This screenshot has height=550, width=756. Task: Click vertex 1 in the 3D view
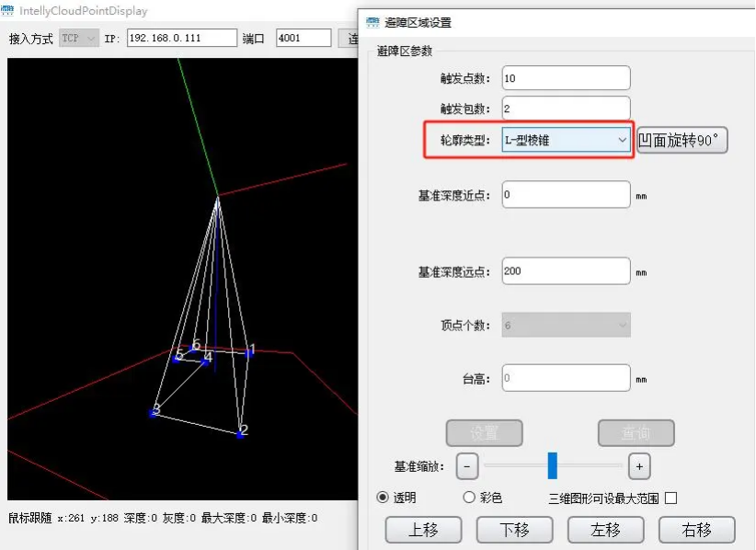[249, 353]
